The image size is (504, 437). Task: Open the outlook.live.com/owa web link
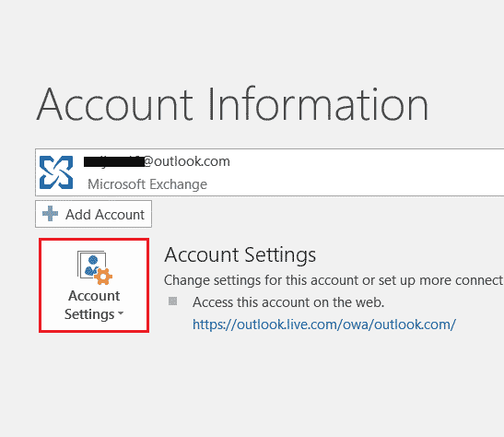pyautogui.click(x=324, y=325)
